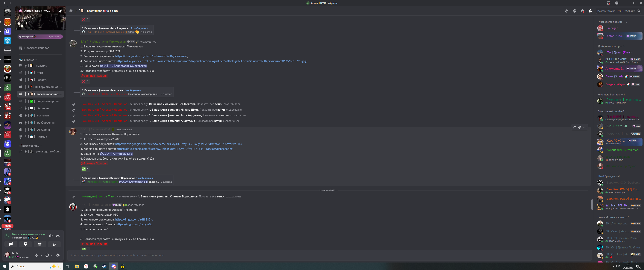This screenshot has width=644, height=270.
Task: Toggle channel notification bell mute
Action: point(574,11)
